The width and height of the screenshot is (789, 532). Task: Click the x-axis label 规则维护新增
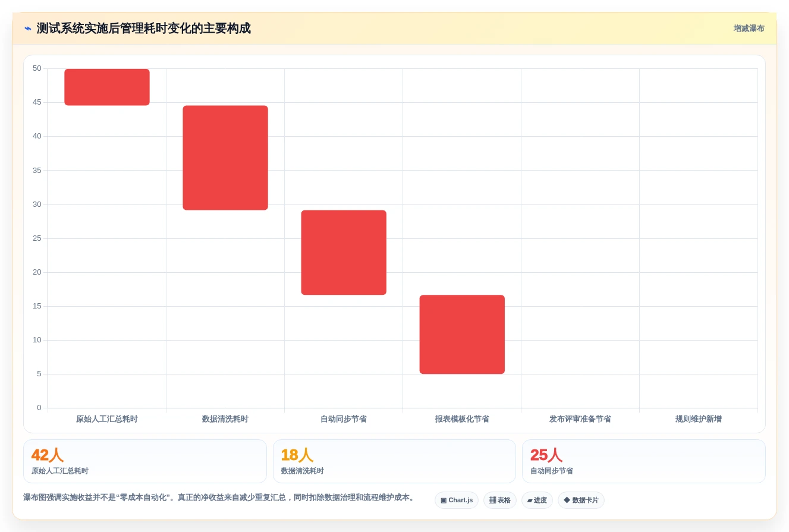(699, 419)
